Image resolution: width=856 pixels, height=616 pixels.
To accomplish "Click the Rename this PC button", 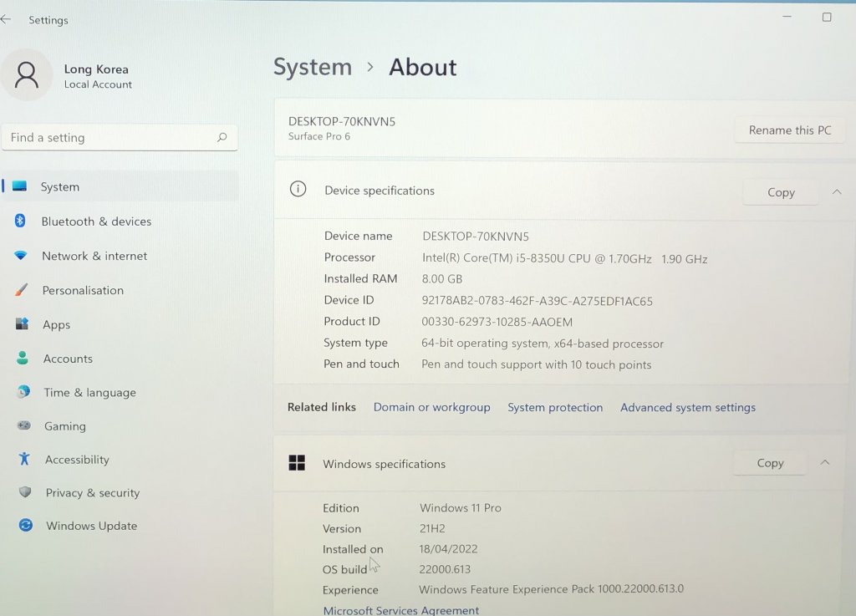I will pyautogui.click(x=789, y=130).
